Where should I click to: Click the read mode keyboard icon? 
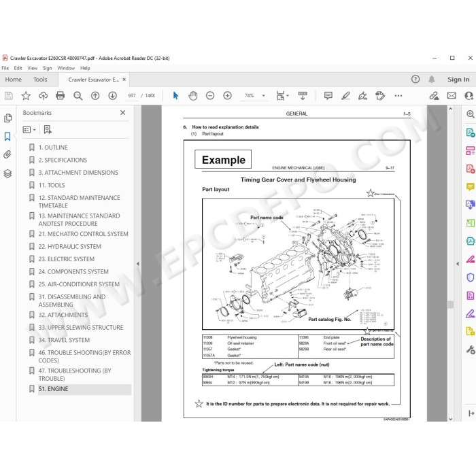click(x=303, y=96)
